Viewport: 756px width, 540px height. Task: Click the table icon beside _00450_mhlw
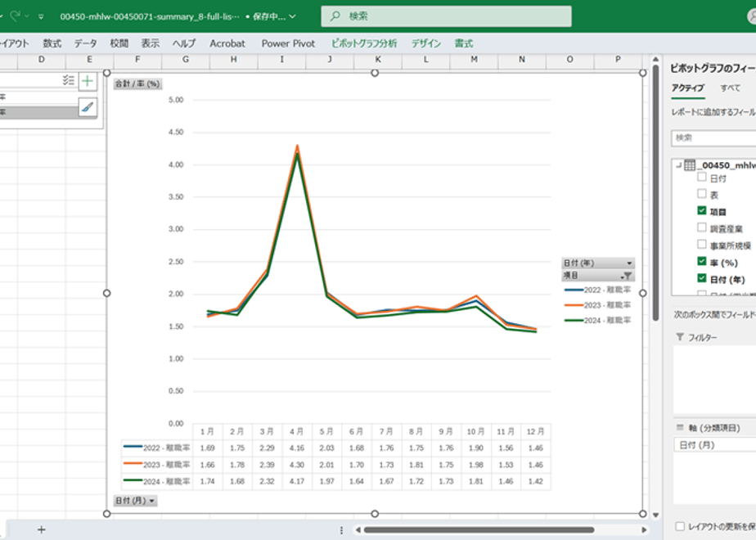click(x=690, y=165)
